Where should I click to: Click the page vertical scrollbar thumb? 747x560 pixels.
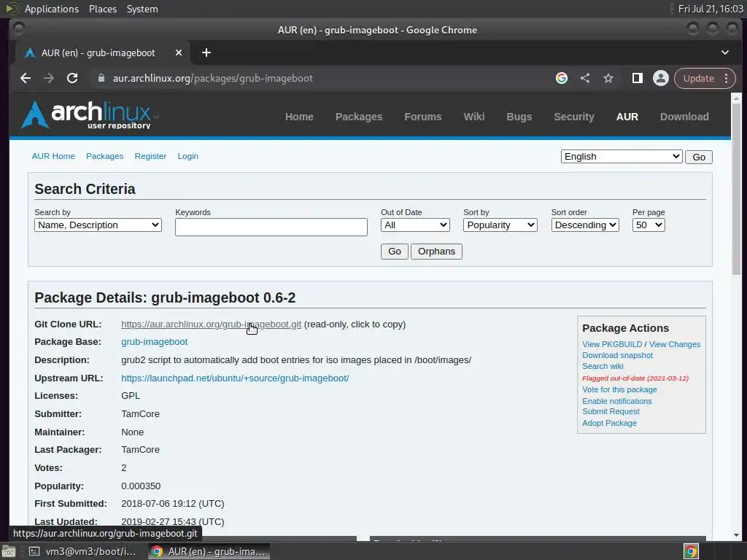[x=737, y=189]
